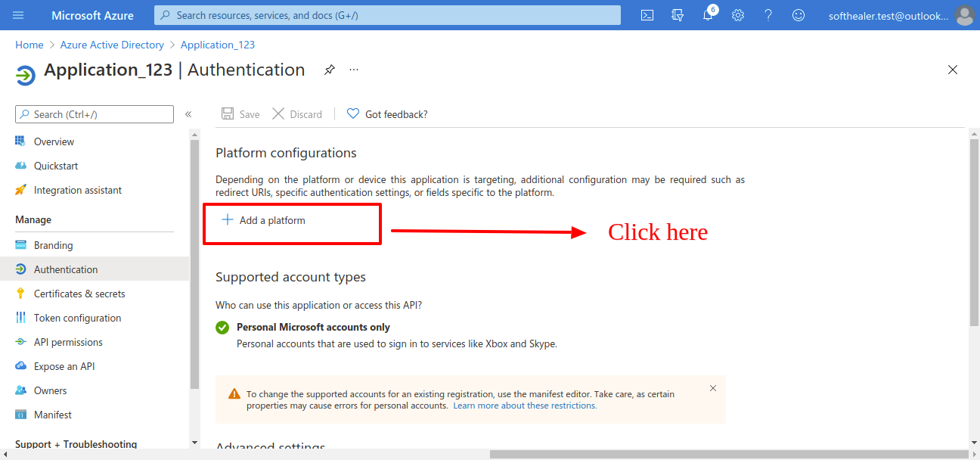
Task: Click the user account avatar
Action: pos(964,15)
